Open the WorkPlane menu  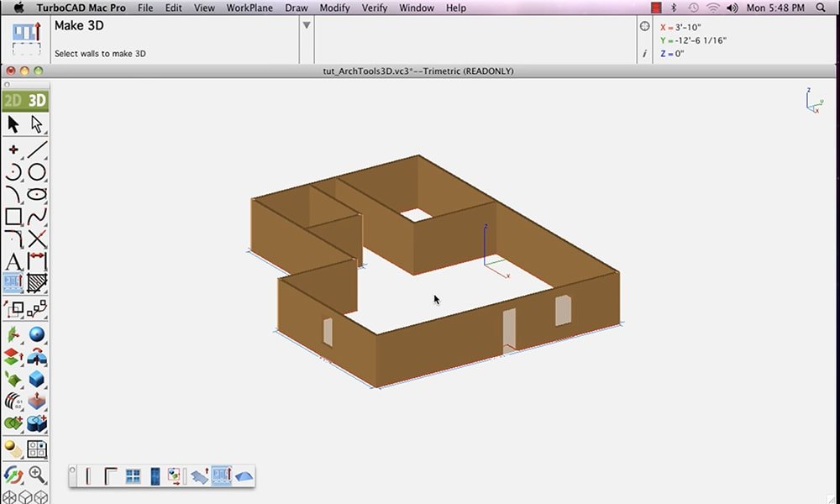click(x=249, y=8)
